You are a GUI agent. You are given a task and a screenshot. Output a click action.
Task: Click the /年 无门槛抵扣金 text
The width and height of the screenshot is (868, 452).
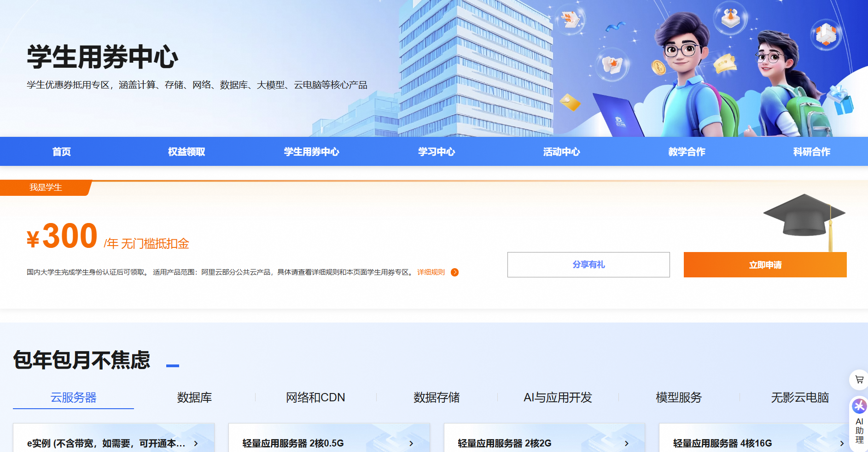click(x=146, y=243)
